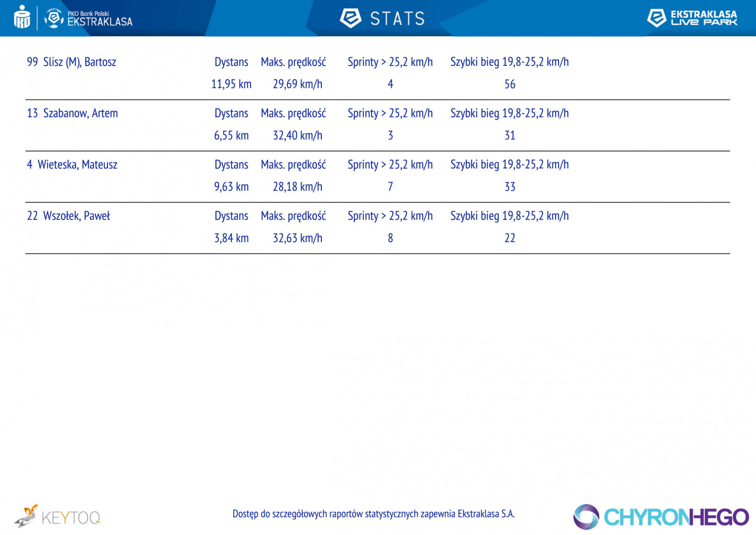The width and height of the screenshot is (756, 535).
Task: Click Sprinty > 25,2 km/h label in Wieteska row
Action: point(390,165)
